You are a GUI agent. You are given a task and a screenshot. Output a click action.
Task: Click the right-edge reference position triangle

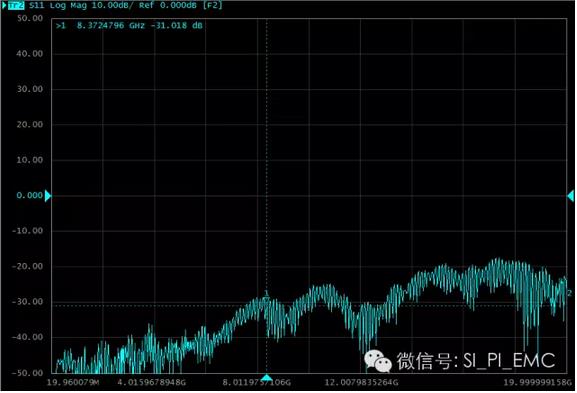coord(570,196)
